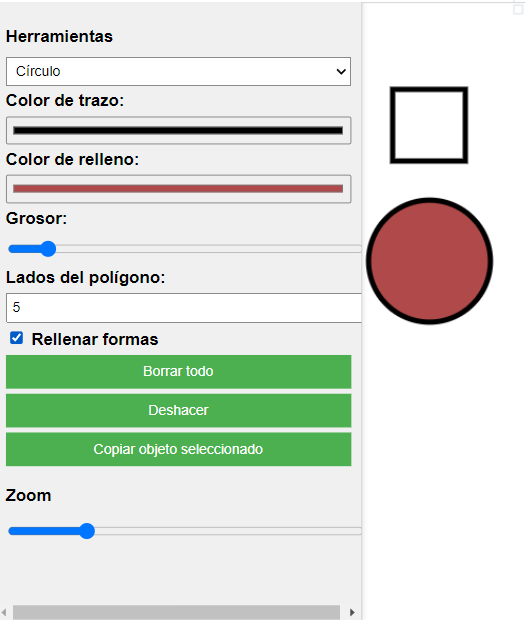The height and width of the screenshot is (629, 525).
Task: Click the Grosor slider track
Action: (184, 249)
